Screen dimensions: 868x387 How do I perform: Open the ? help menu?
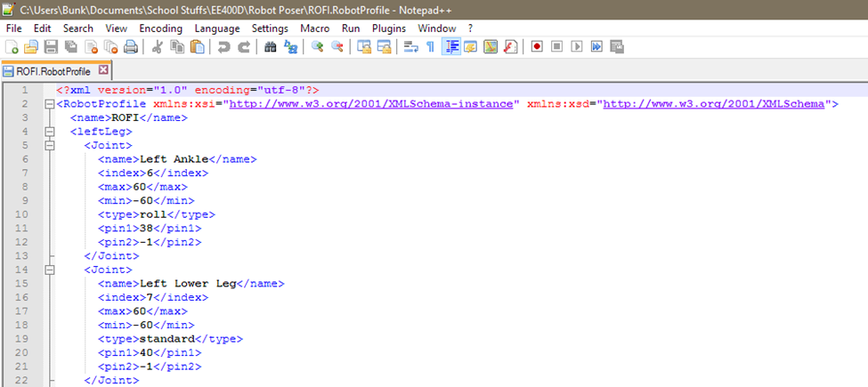471,28
